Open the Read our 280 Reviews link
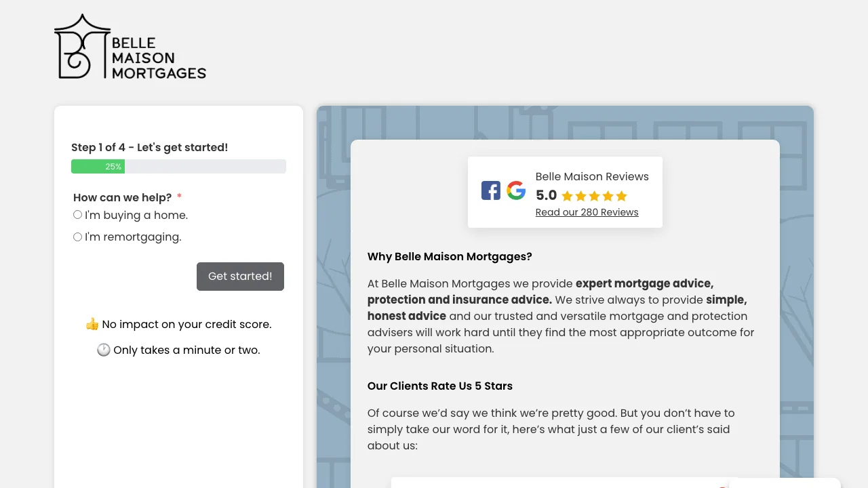This screenshot has height=488, width=868. 587,212
